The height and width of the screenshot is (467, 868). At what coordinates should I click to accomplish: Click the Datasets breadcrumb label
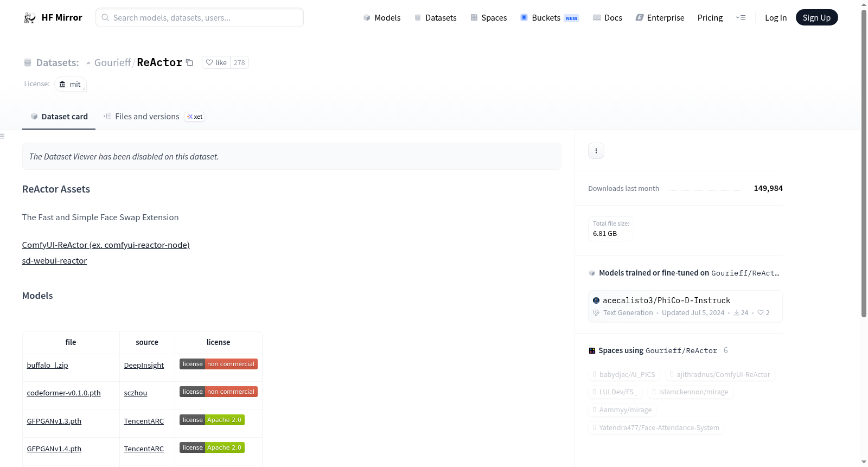(58, 62)
